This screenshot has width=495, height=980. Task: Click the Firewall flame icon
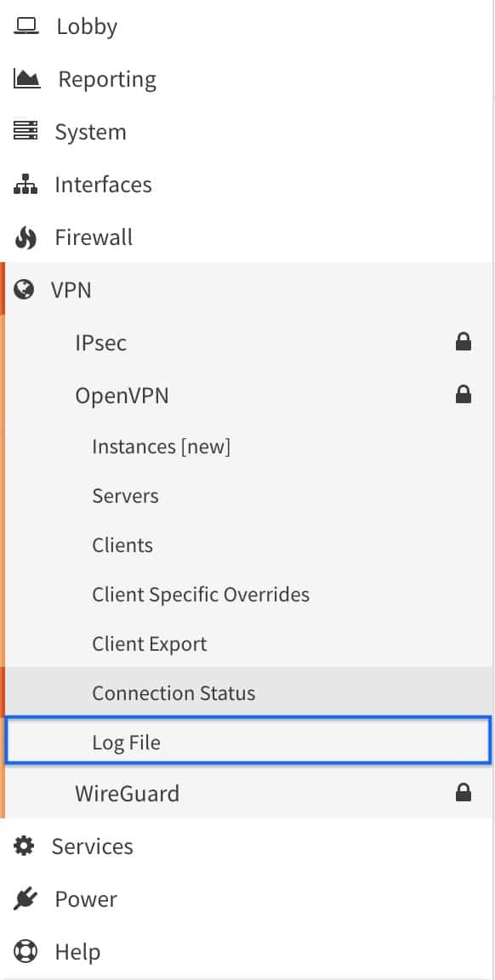pos(26,237)
